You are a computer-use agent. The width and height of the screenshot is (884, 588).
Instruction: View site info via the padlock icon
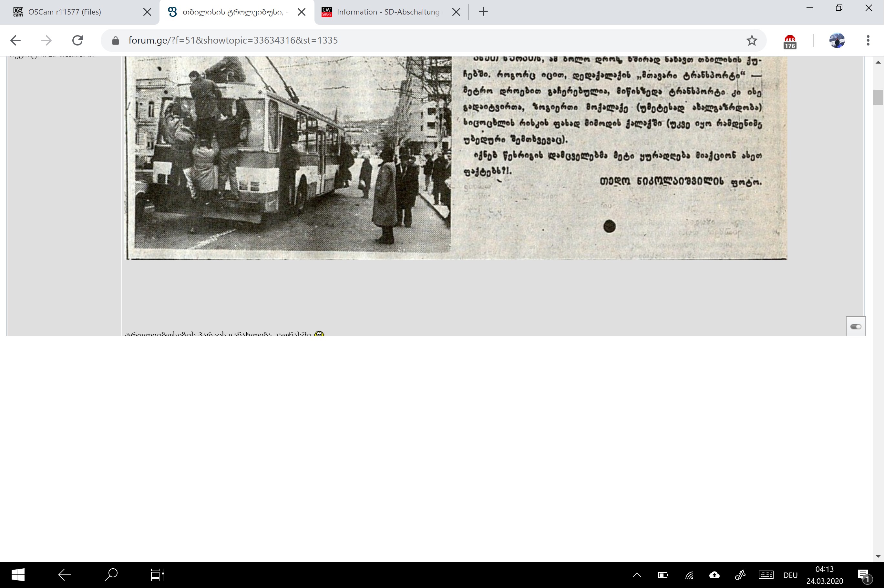(x=116, y=40)
